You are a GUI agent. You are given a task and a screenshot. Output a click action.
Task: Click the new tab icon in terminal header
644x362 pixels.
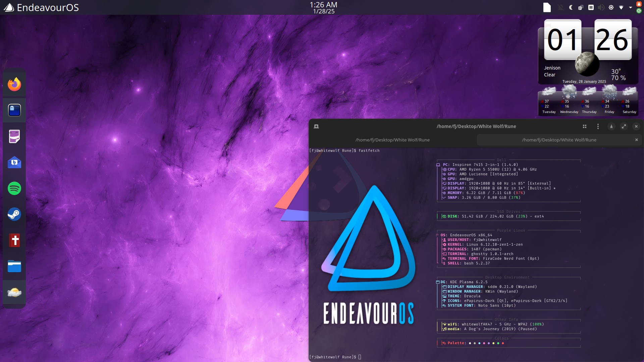coord(316,126)
